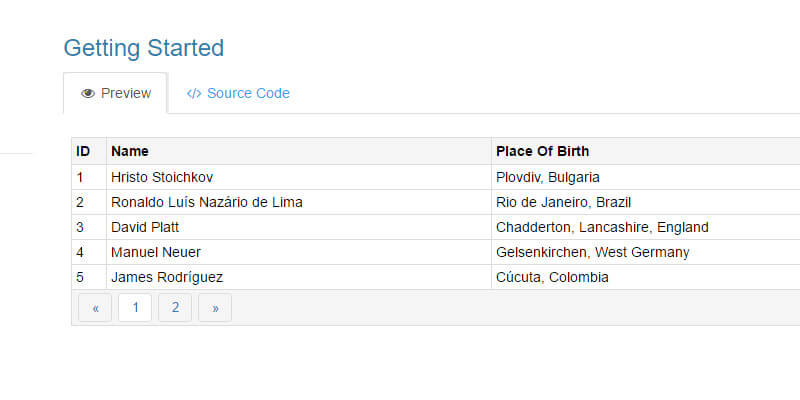Select page 1 in pagination
Viewport: 800px width, 400px height.
(135, 308)
